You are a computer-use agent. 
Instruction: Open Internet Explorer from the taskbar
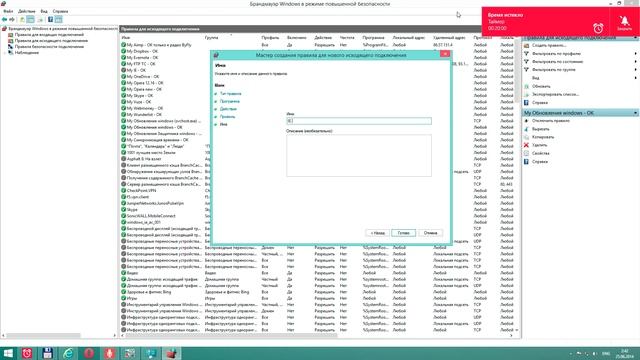click(68, 353)
